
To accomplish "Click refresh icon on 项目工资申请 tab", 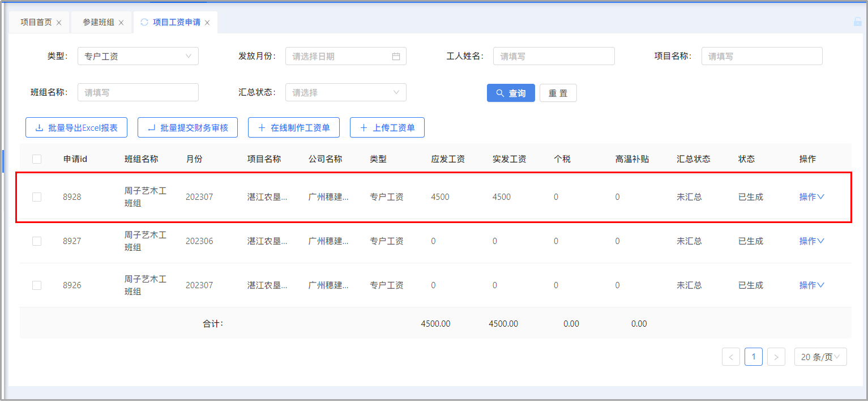I will [144, 22].
